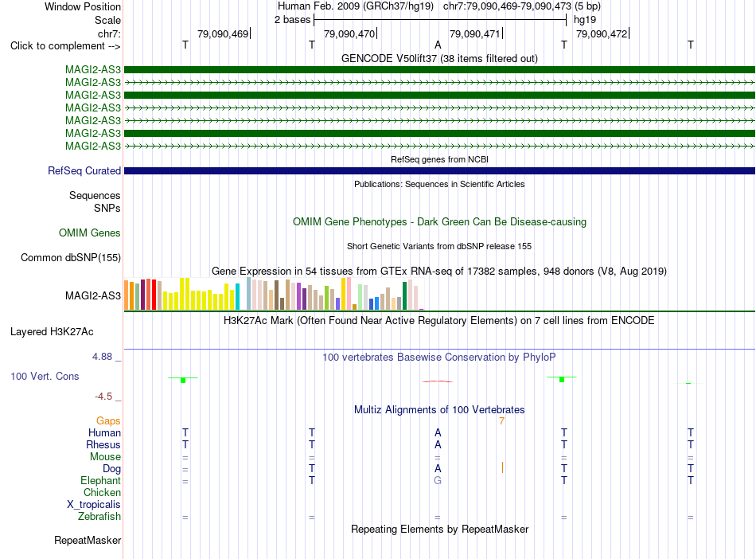Click the G base in Elephant row
The height and width of the screenshot is (559, 756).
pos(438,480)
